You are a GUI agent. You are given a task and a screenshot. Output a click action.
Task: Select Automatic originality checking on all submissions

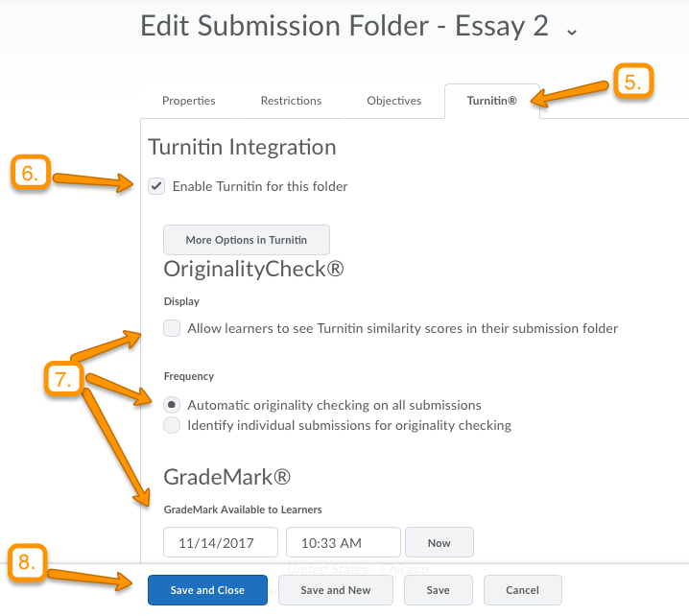(x=172, y=405)
